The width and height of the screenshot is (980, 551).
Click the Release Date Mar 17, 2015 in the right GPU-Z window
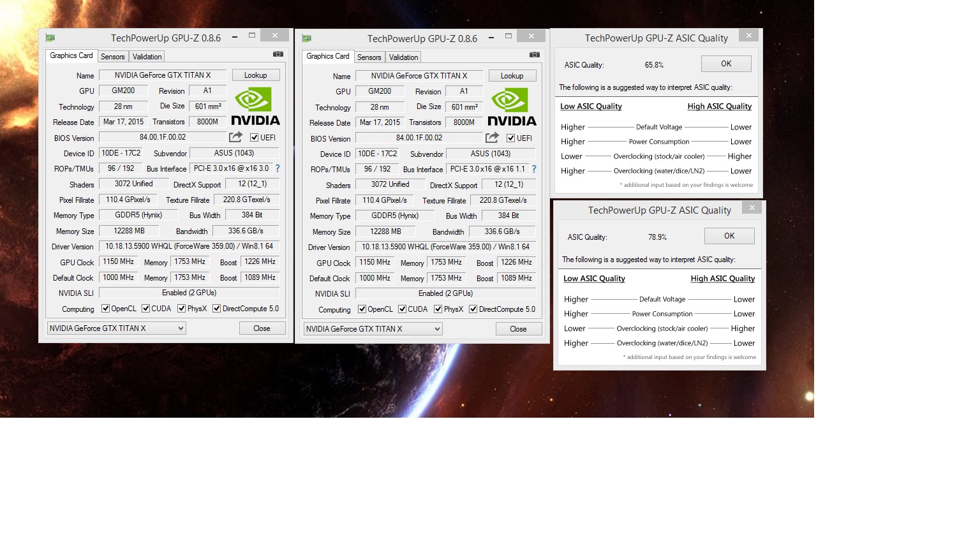[x=380, y=122]
